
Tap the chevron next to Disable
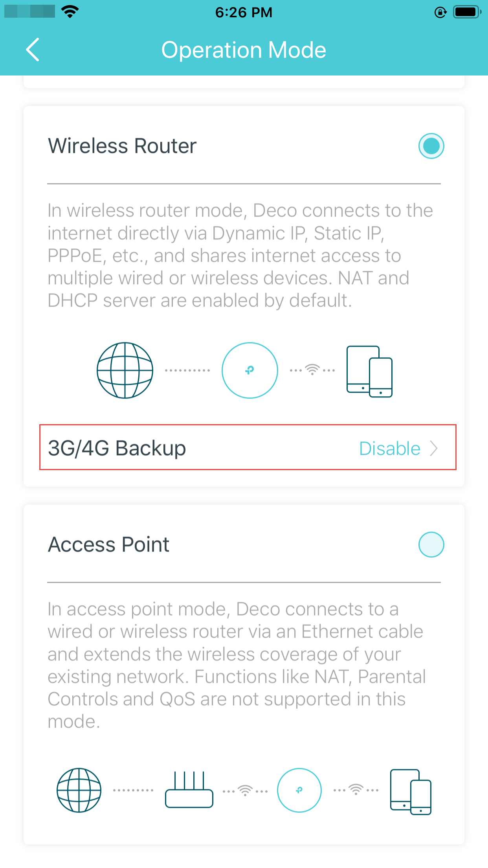tap(434, 449)
